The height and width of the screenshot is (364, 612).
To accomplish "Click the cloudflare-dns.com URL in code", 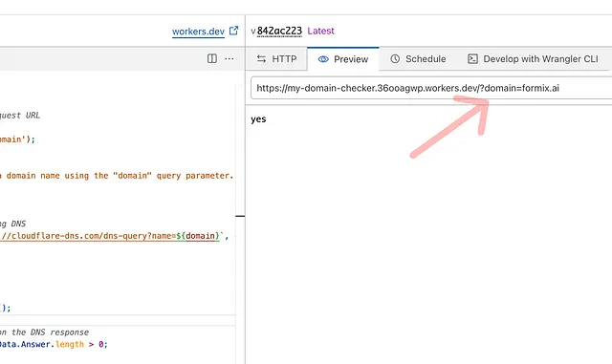I will point(110,236).
